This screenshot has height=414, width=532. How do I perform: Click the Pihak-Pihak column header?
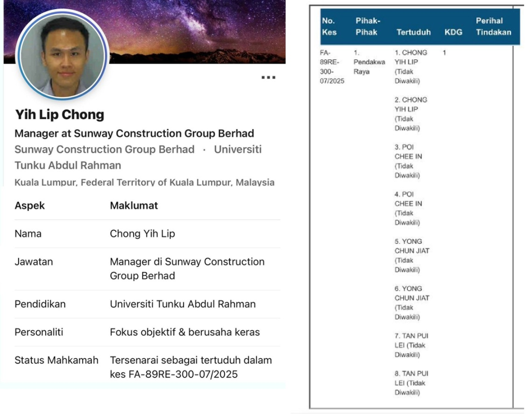[x=368, y=27]
